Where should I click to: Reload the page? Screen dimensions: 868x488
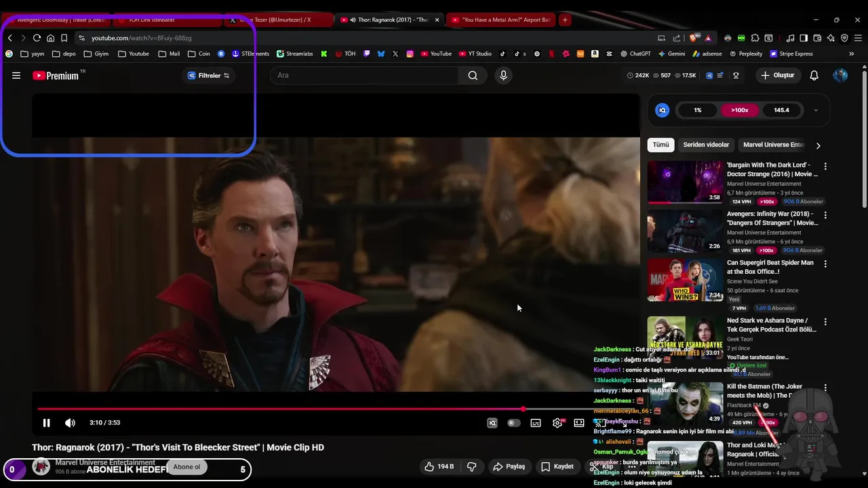[x=37, y=38]
